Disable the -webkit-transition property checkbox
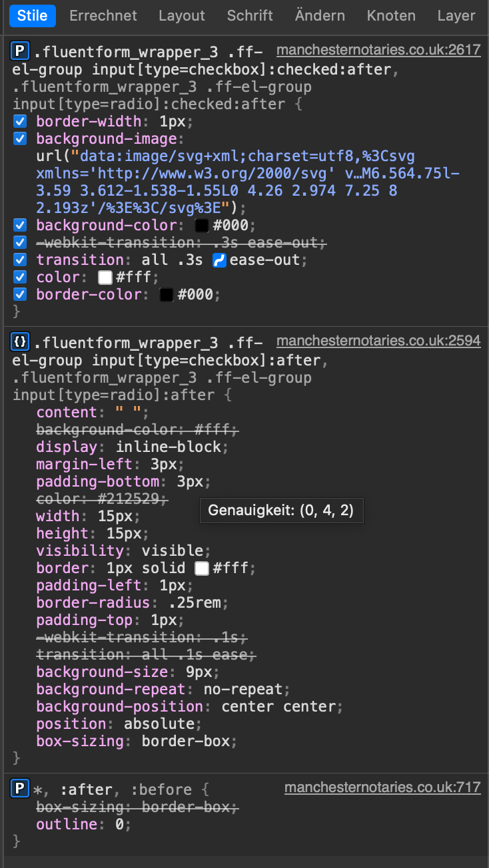This screenshot has width=489, height=868. (19, 242)
